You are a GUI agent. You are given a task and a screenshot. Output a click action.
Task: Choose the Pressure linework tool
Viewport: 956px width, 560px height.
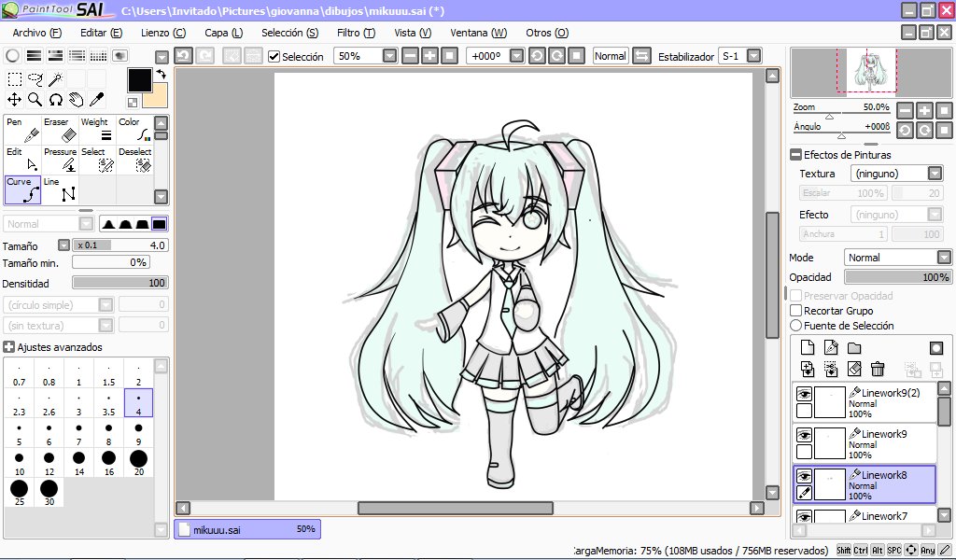[60, 160]
